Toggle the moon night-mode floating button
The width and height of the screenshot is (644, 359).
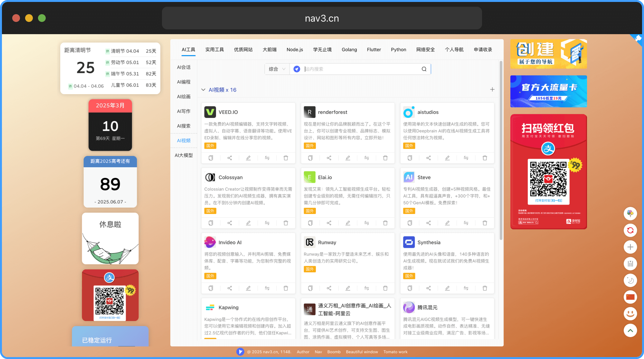point(630,280)
